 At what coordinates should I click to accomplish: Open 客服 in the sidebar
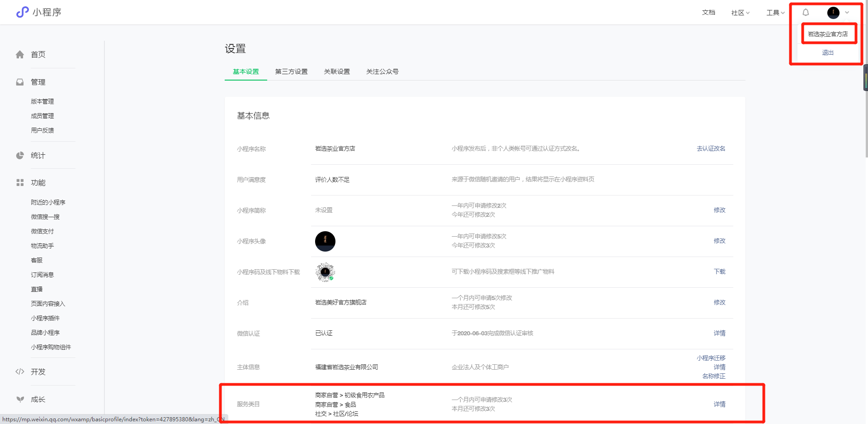click(37, 260)
